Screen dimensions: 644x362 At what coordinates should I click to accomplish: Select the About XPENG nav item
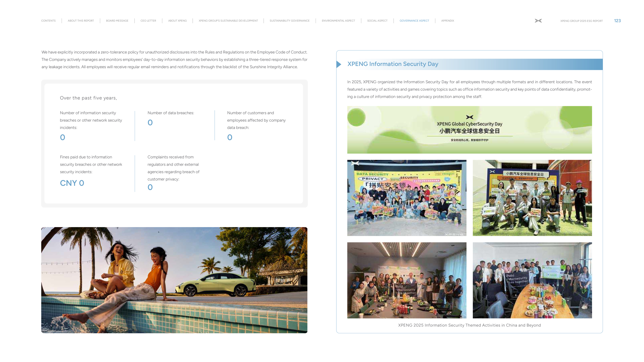177,21
